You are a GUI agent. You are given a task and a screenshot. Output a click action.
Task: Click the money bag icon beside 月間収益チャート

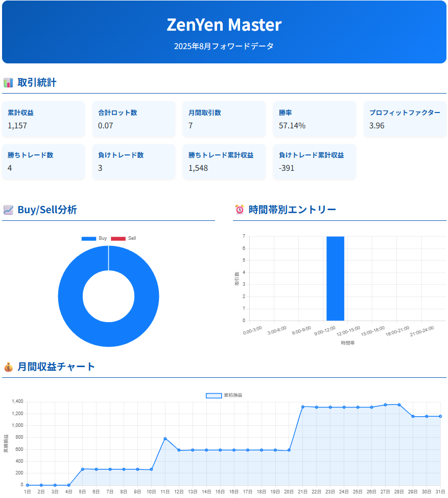8,367
